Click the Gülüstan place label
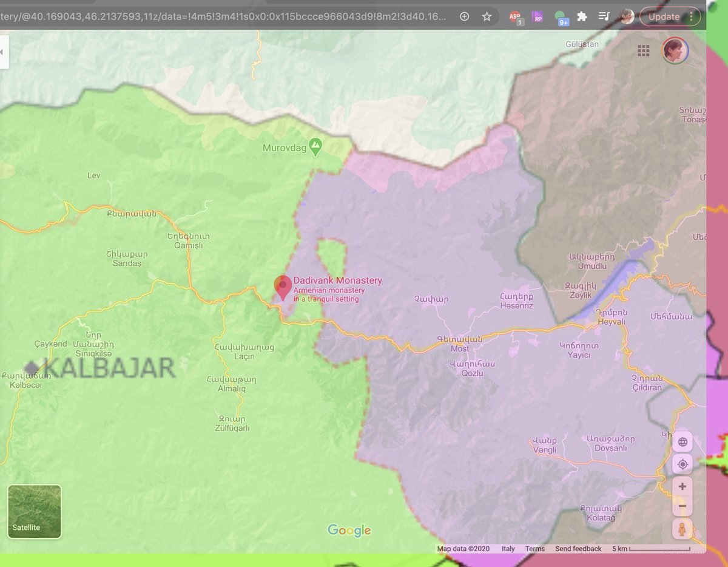Screen dimensions: 728x567 [x=582, y=44]
